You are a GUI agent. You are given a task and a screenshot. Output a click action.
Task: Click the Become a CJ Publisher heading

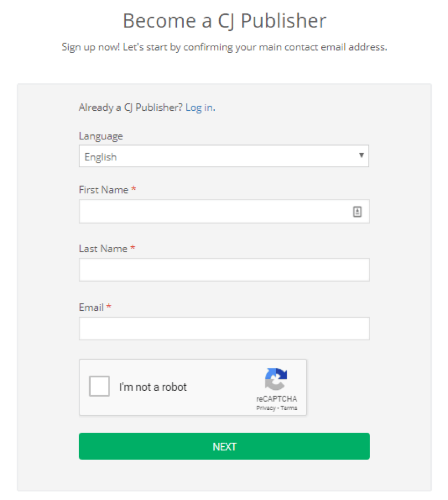pos(224,21)
